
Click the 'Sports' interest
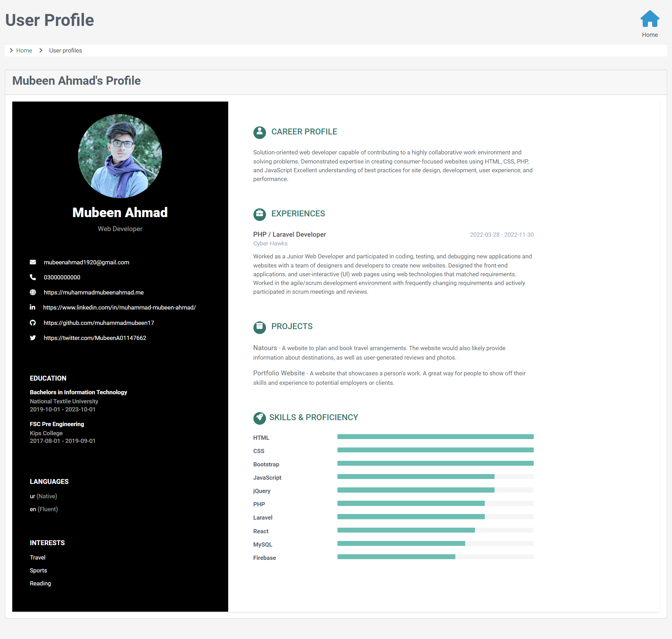[38, 570]
